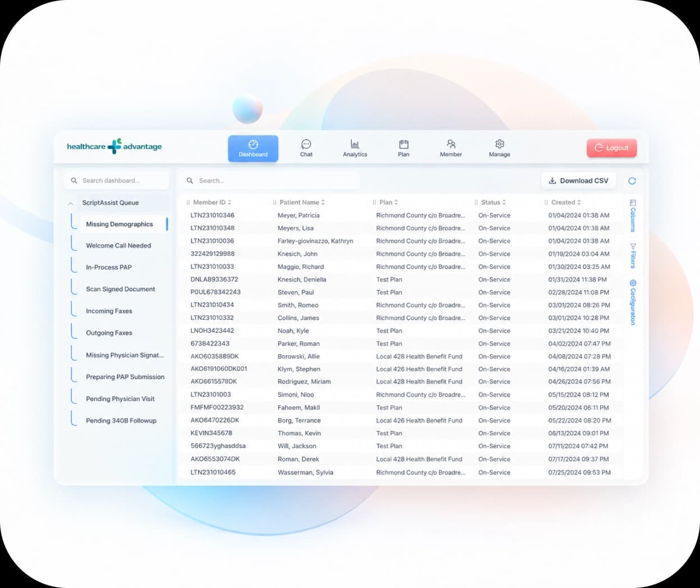Screen dimensions: 700x588
Task: Select Pending 340B Followup queue
Action: point(121,421)
